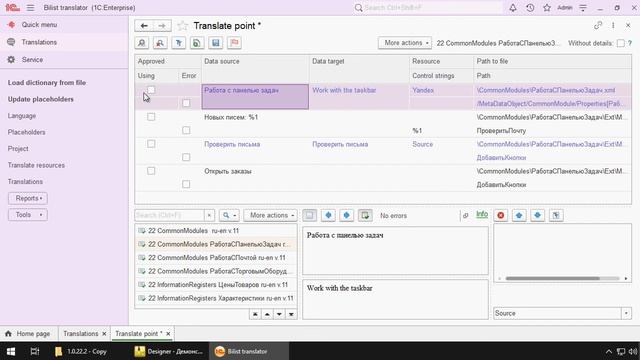
Task: Toggle Error checkbox for 'Проверить письма' row
Action: pos(186,157)
